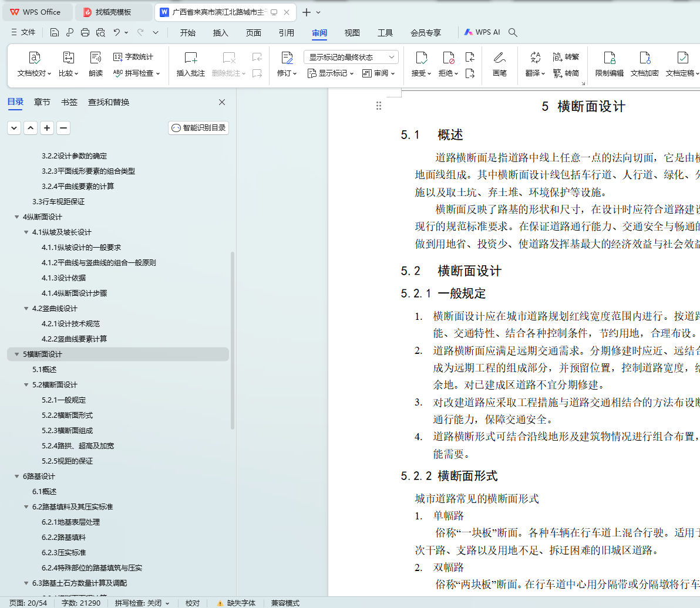700x608 pixels.
Task: Open WPS AI assistant
Action: (x=482, y=32)
